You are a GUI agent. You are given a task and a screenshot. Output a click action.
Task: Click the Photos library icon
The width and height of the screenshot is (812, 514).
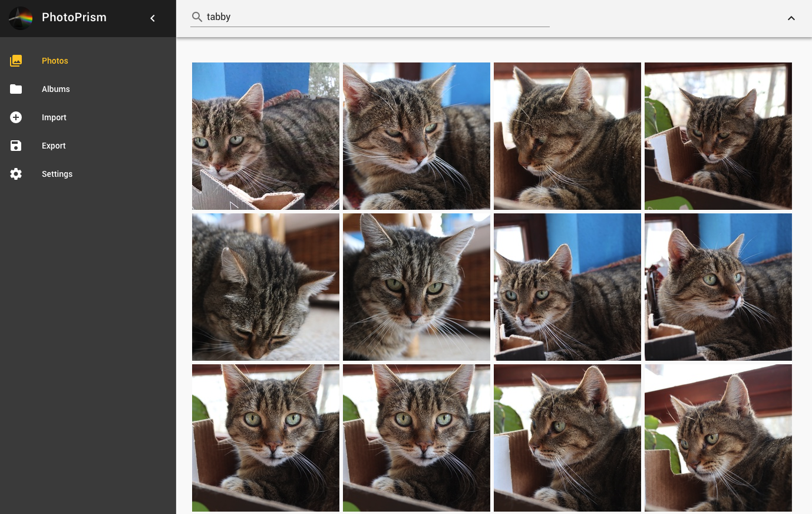16,61
